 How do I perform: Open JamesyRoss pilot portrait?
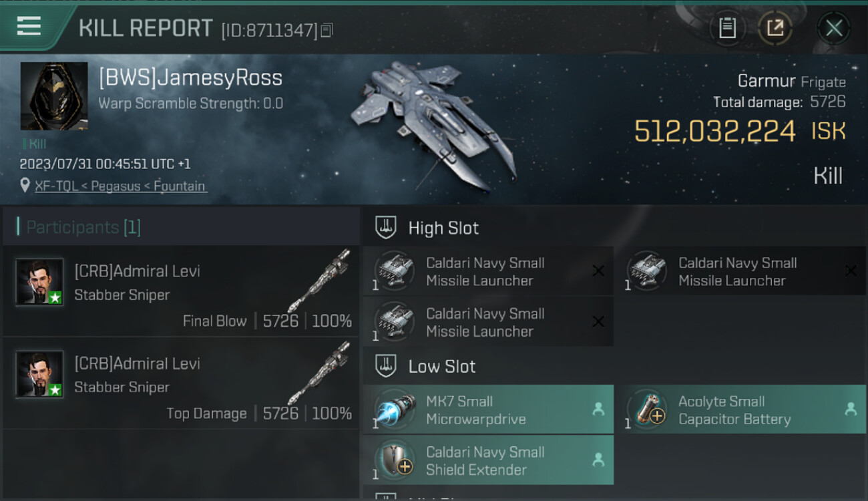click(x=54, y=96)
